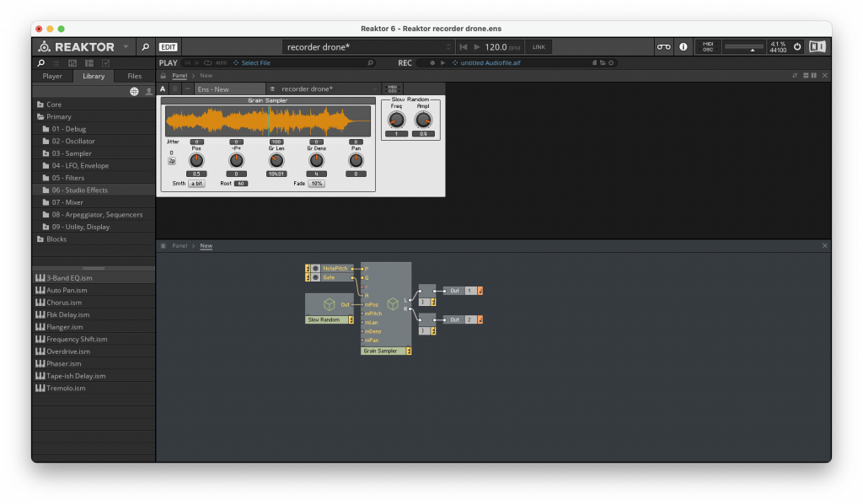
Task: Click the CPU load 4.1% 44100 display
Action: 778,46
